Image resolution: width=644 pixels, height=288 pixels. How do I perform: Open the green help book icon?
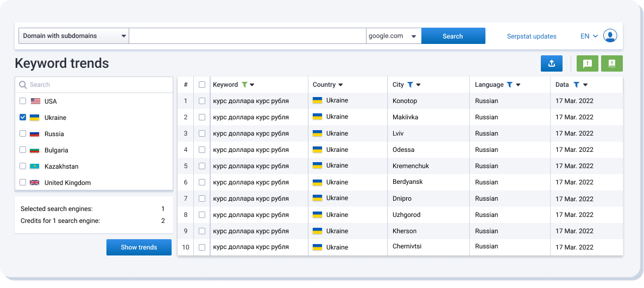612,63
